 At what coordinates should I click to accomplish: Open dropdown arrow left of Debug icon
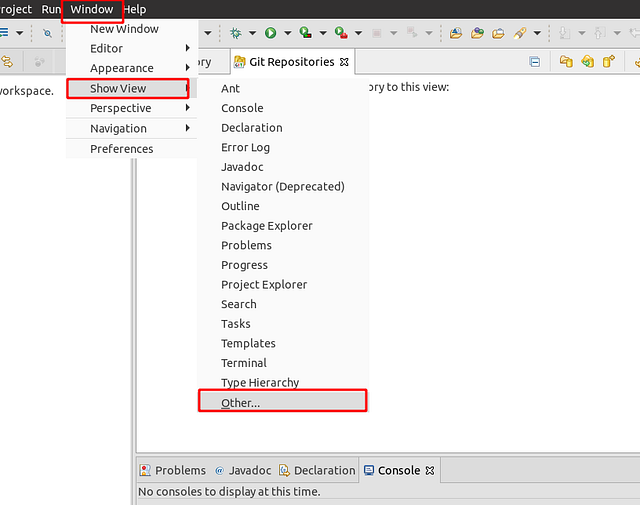(x=208, y=33)
